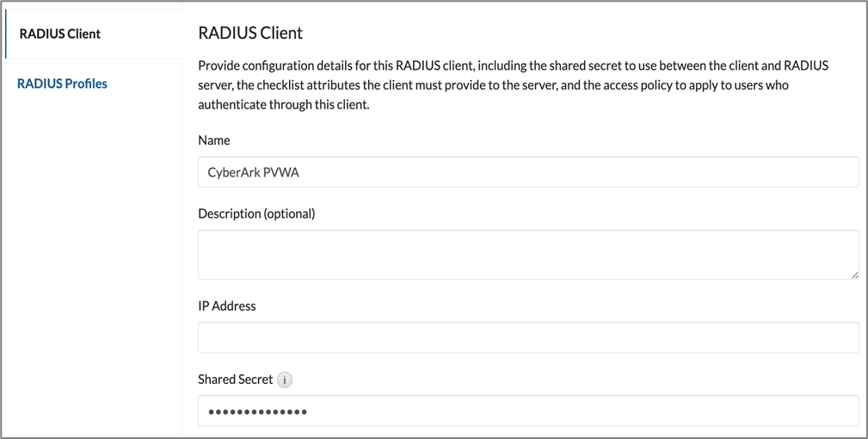868x439 pixels.
Task: Click the masked dots in Shared Secret
Action: [x=257, y=412]
